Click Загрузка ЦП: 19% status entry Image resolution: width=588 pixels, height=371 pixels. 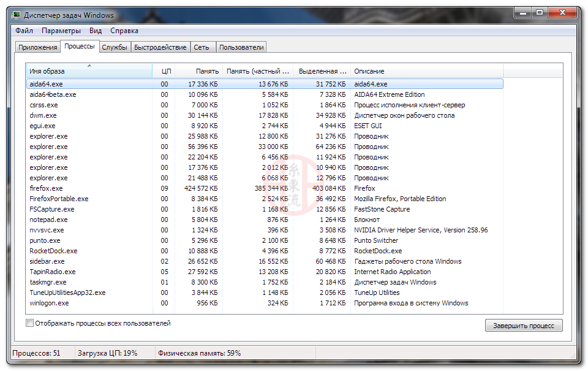pyautogui.click(x=107, y=353)
